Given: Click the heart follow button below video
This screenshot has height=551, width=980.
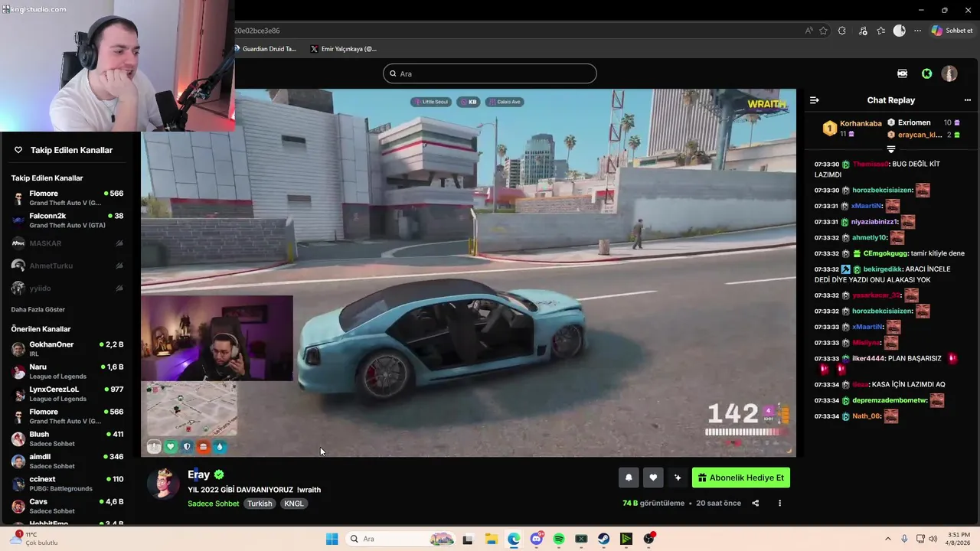Looking at the screenshot, I should coord(653,478).
